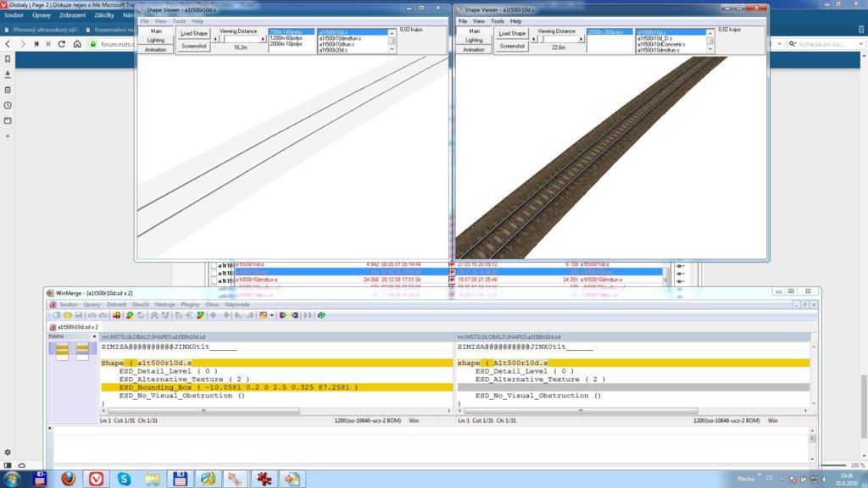
Task: Open Firefox from the Windows taskbar
Action: (x=68, y=478)
